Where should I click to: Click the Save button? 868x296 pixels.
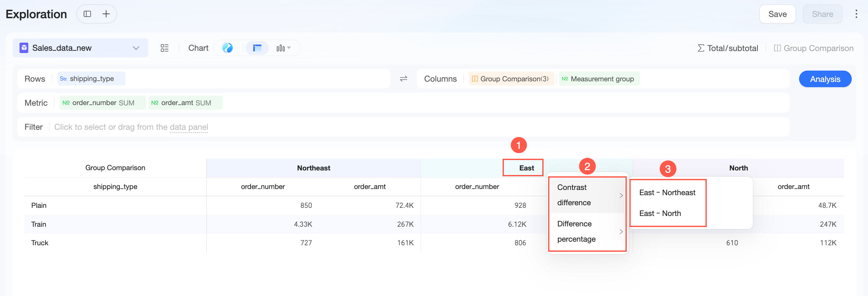coord(777,14)
